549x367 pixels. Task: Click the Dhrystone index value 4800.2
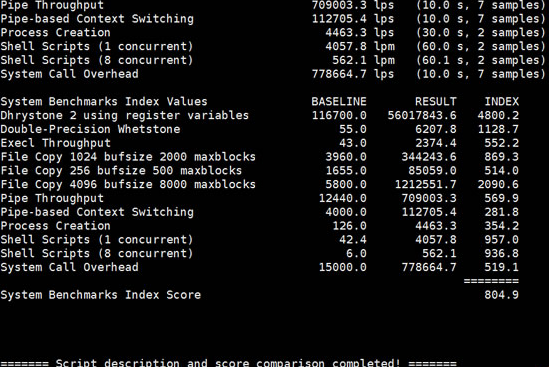coord(498,115)
